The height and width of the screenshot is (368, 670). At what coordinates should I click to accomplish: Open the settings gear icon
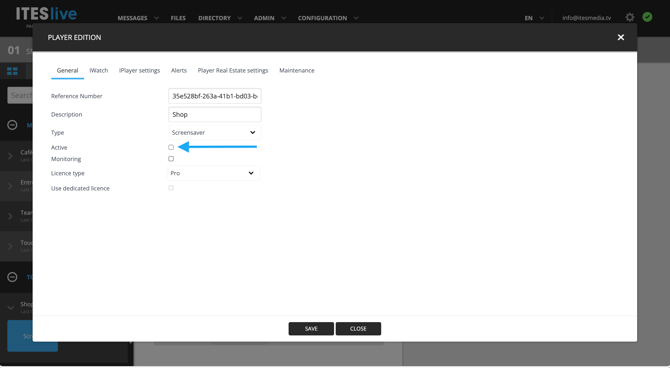click(630, 18)
